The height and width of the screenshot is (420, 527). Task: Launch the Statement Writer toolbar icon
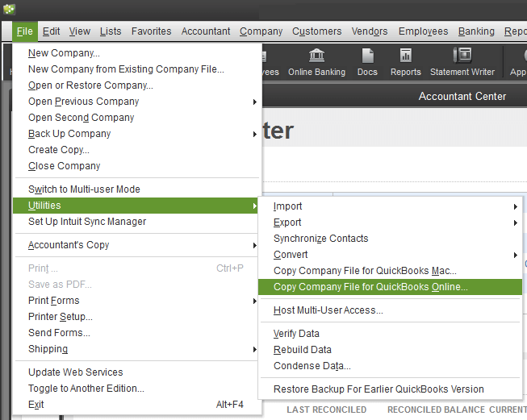tap(462, 62)
